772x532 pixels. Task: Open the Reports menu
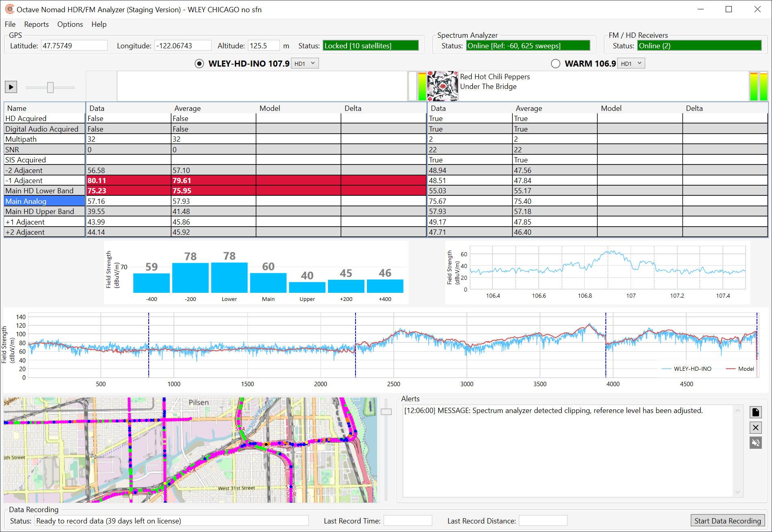click(x=36, y=24)
